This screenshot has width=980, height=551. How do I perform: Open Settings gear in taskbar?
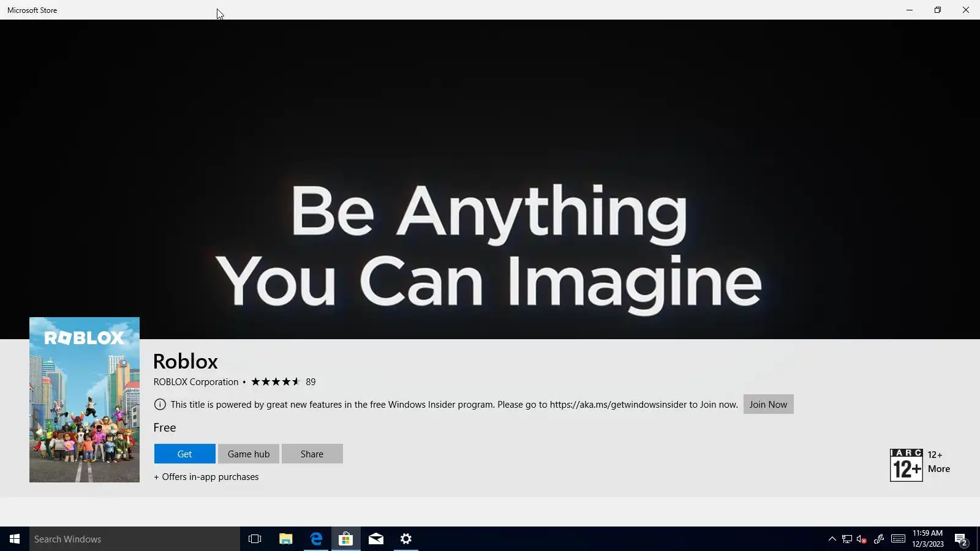click(x=406, y=539)
